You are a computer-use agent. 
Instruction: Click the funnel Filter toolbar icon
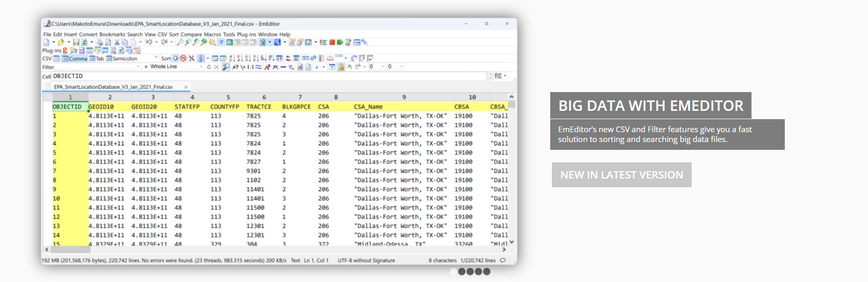pos(221,42)
